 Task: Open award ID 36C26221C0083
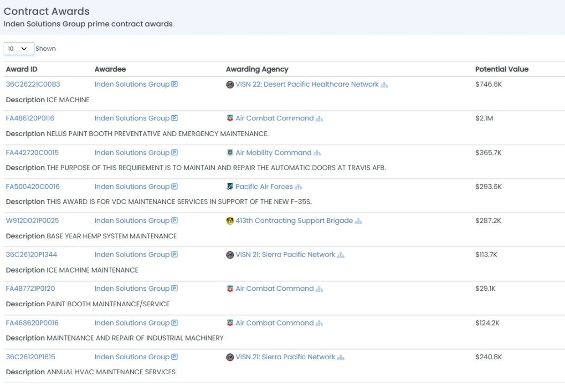[33, 84]
